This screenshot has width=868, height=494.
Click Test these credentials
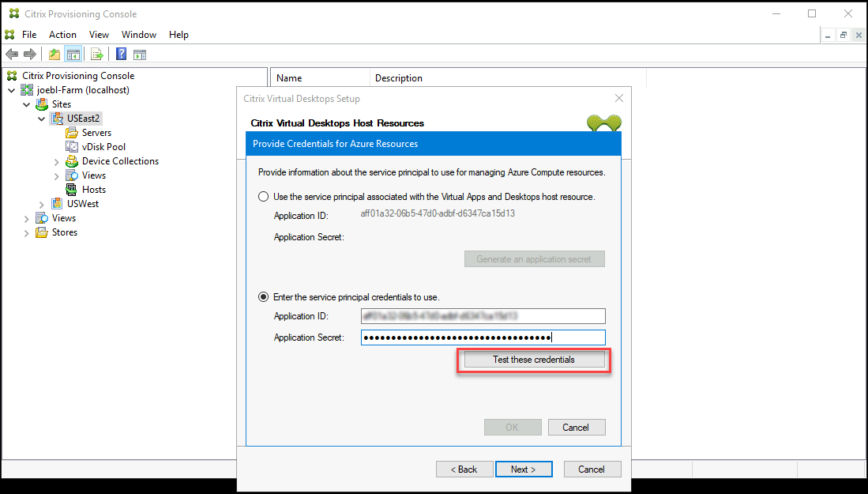[533, 360]
